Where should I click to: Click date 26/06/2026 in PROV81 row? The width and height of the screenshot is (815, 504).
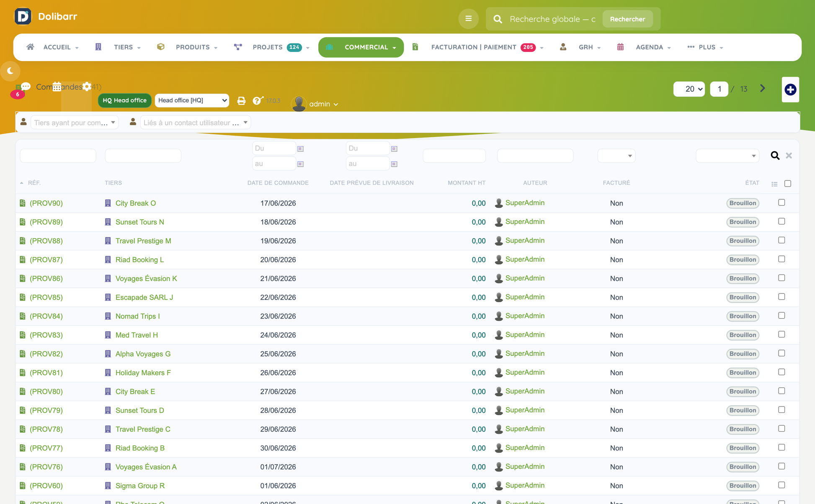(278, 373)
